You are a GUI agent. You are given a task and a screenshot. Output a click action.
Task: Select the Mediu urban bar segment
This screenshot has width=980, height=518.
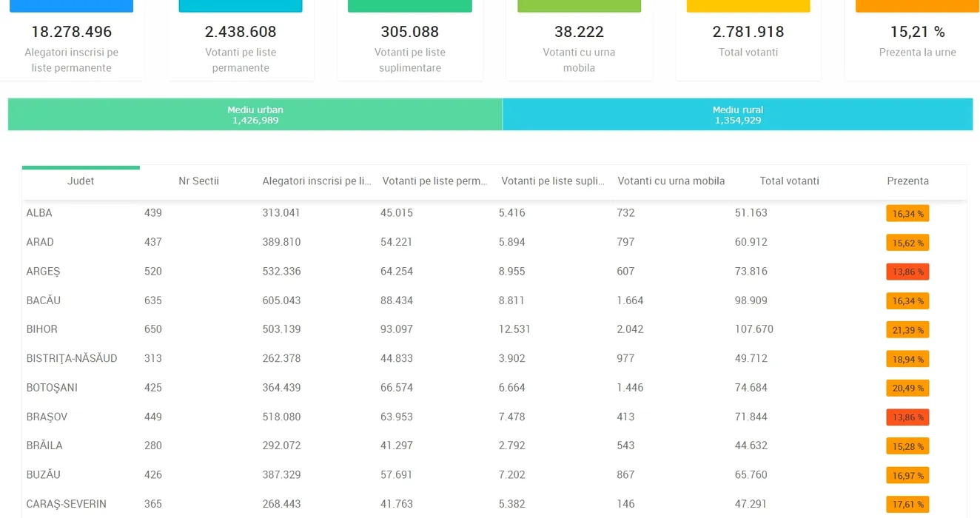(x=255, y=115)
